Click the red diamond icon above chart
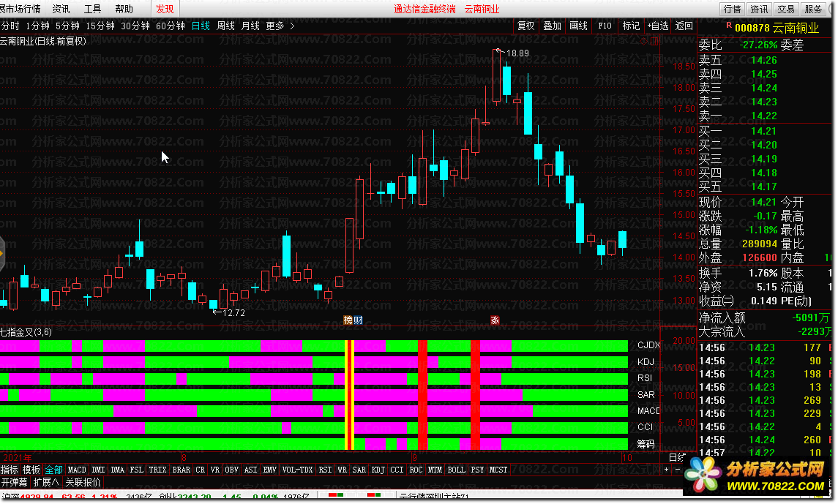Viewport: 838px width, 504px height. (644, 41)
